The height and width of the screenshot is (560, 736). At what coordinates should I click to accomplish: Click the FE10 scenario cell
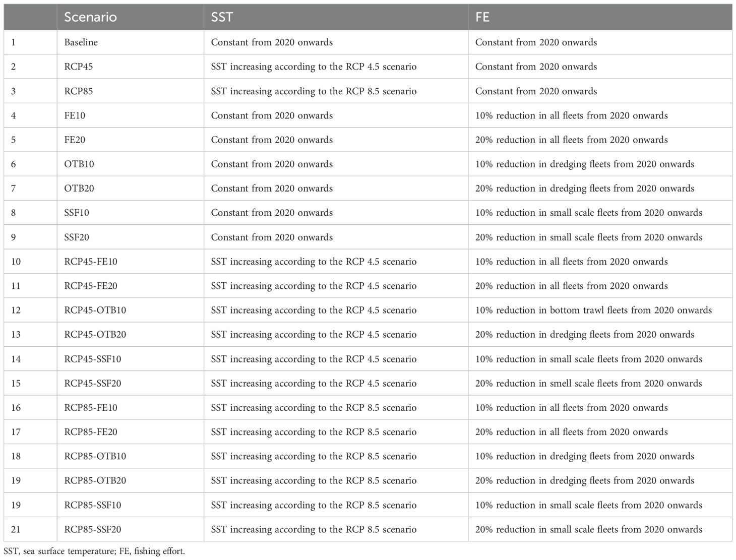[75, 115]
